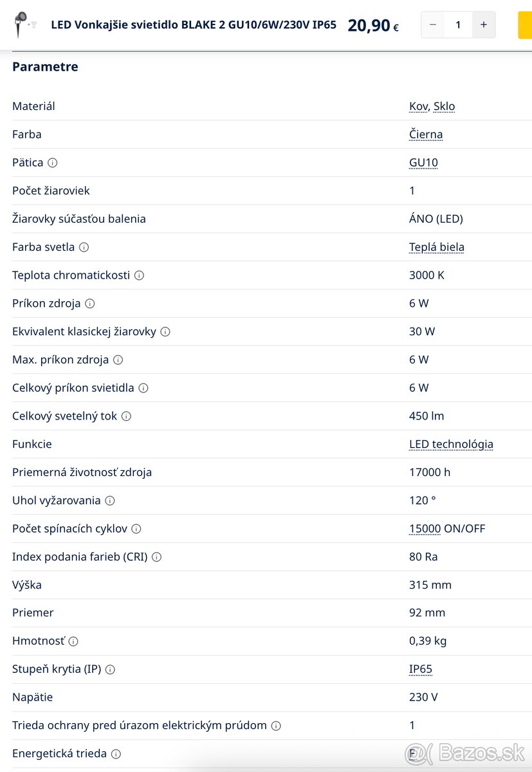Increase quantity with the plus button

[484, 25]
